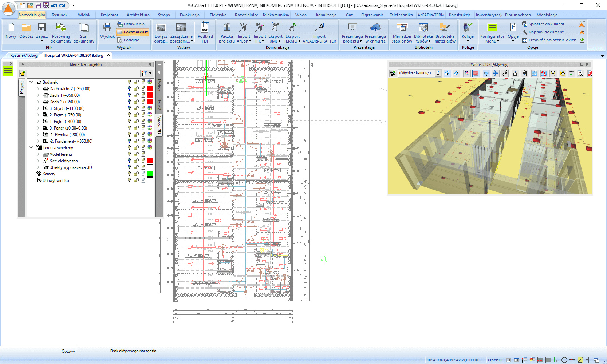Click the Paczka projektu icon
The height and width of the screenshot is (364, 607).
click(227, 27)
